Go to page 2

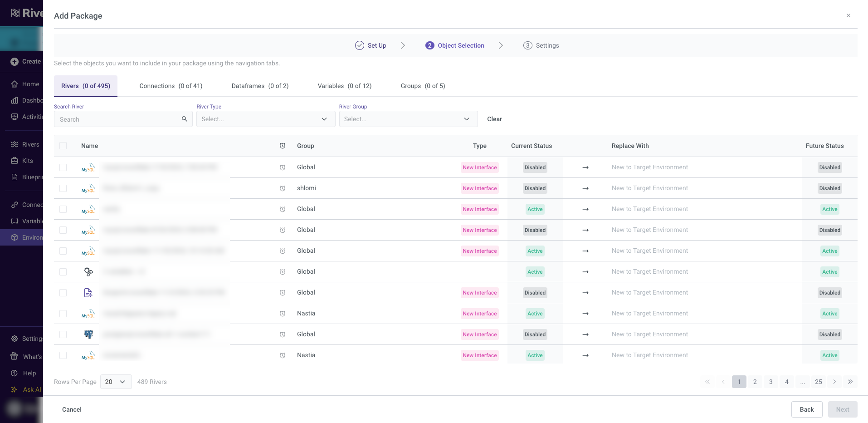click(x=755, y=382)
